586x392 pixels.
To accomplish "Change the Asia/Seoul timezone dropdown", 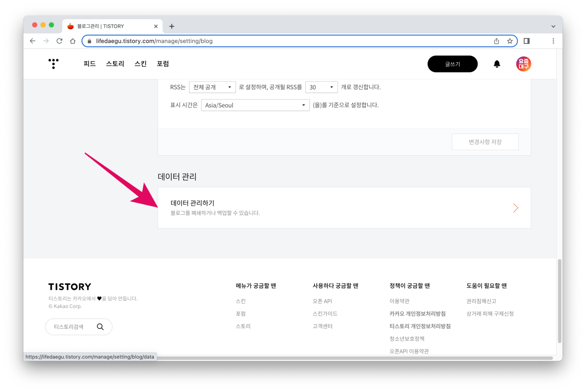I will [255, 105].
